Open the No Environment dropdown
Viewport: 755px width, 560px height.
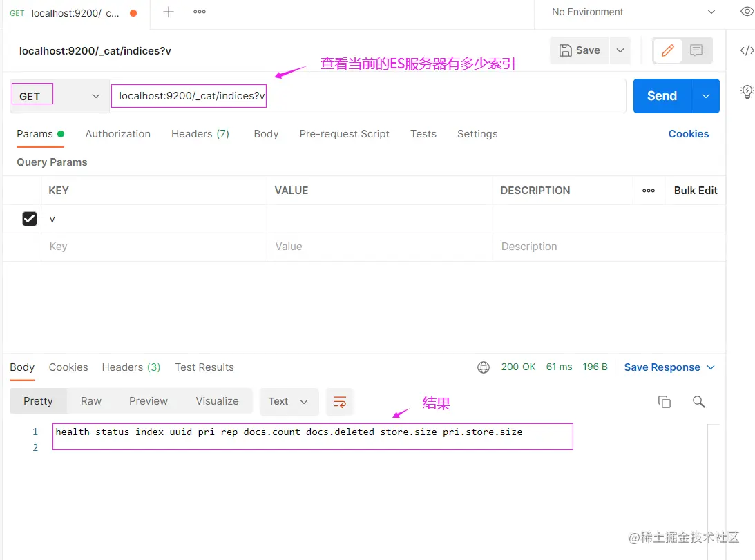(633, 12)
